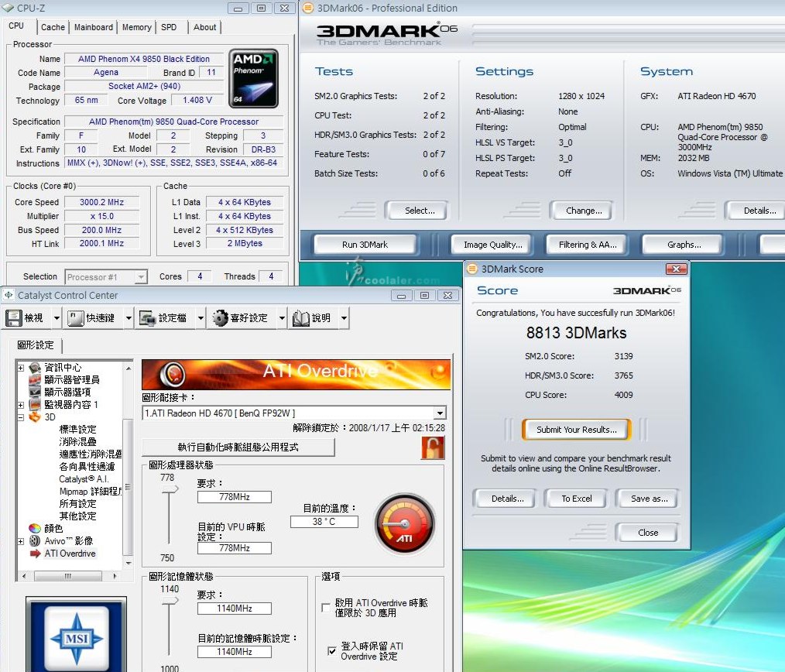Click the 3DMark Score dialog title icon
The height and width of the screenshot is (672, 785).
pyautogui.click(x=471, y=269)
